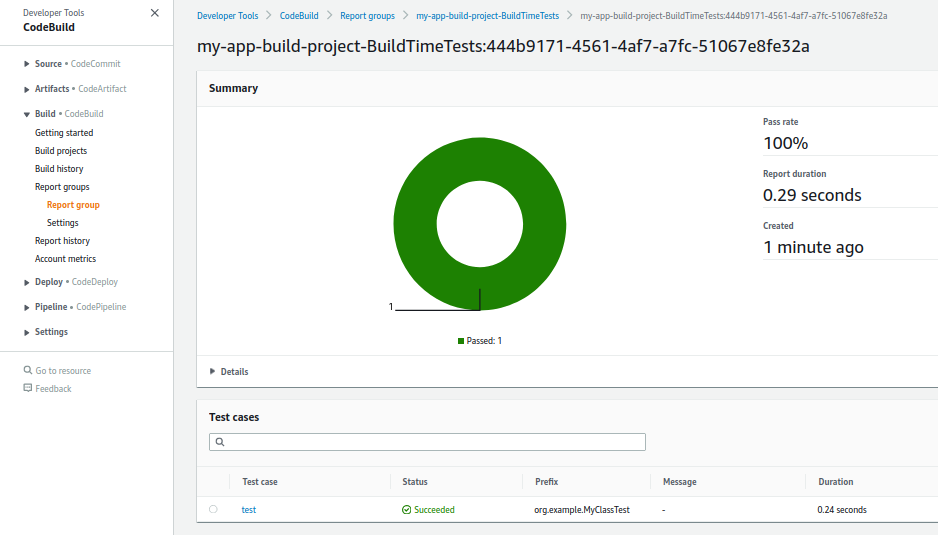
Task: Click the search magnifier icon in Test cases
Action: pyautogui.click(x=218, y=442)
